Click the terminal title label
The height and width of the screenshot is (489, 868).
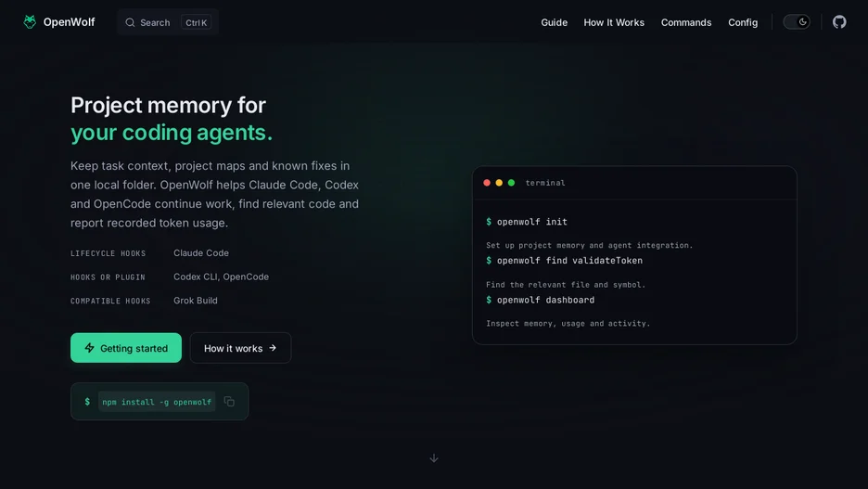[x=544, y=183]
